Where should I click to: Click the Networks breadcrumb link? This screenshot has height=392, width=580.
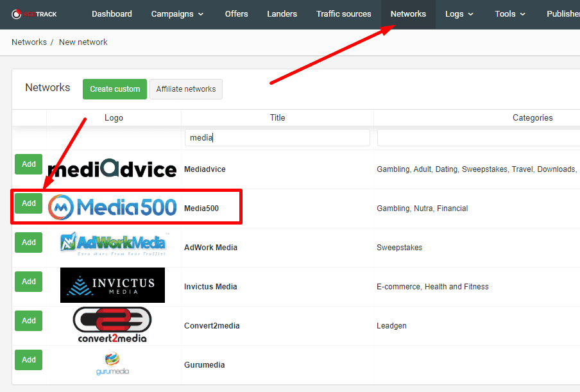tap(30, 42)
